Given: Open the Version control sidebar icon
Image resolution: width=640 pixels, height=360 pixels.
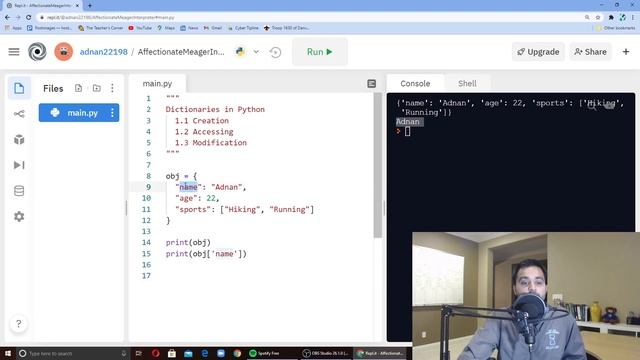Looking at the screenshot, I should click(19, 114).
